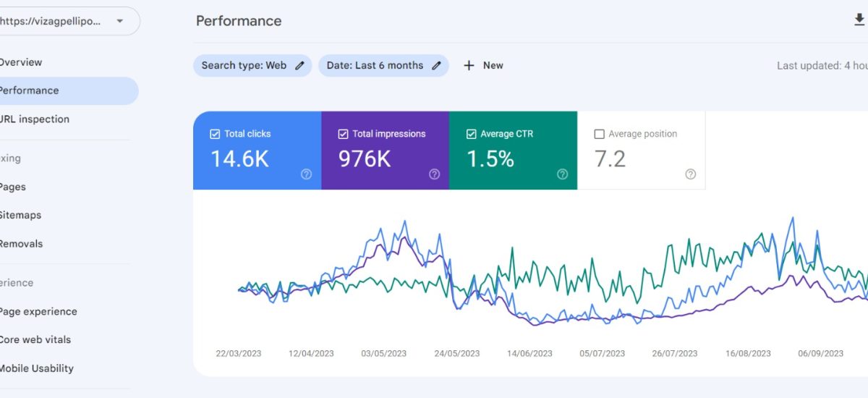Open help icon on Average position card
This screenshot has height=398, width=868.
690,174
